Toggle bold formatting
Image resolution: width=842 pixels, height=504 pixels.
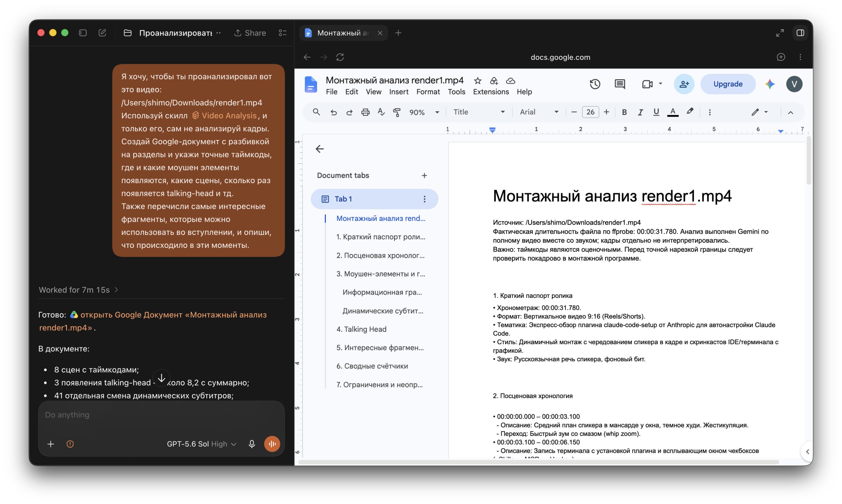tap(624, 112)
